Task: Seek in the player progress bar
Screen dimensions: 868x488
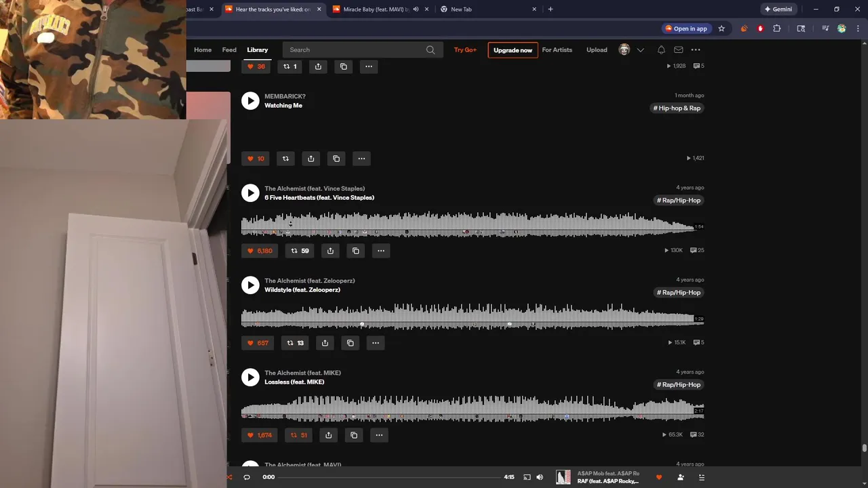Action: pos(389,477)
